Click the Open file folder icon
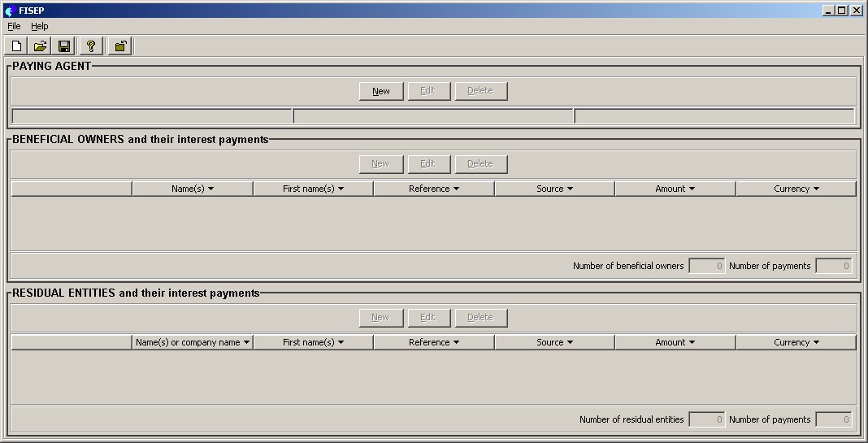The height and width of the screenshot is (443, 868). click(40, 46)
